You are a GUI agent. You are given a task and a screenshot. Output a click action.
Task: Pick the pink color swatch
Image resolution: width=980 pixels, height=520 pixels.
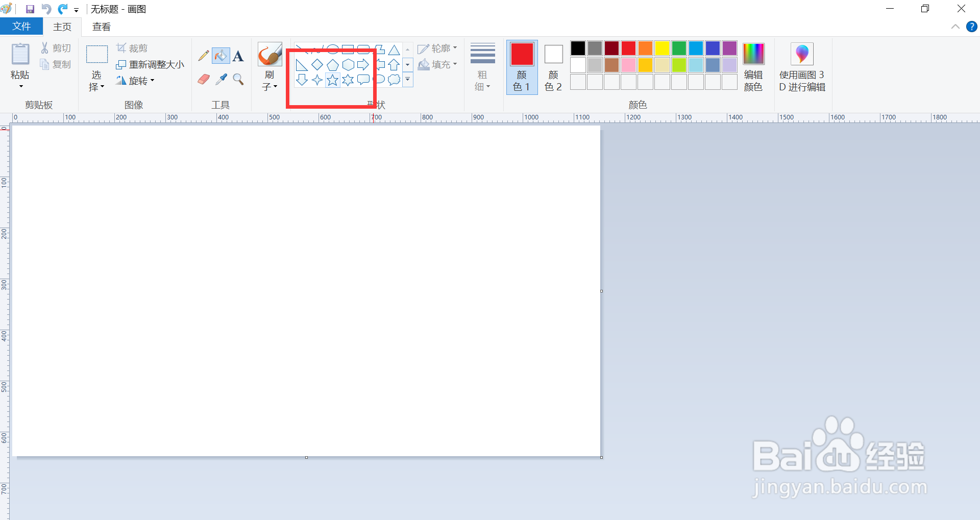pyautogui.click(x=628, y=65)
